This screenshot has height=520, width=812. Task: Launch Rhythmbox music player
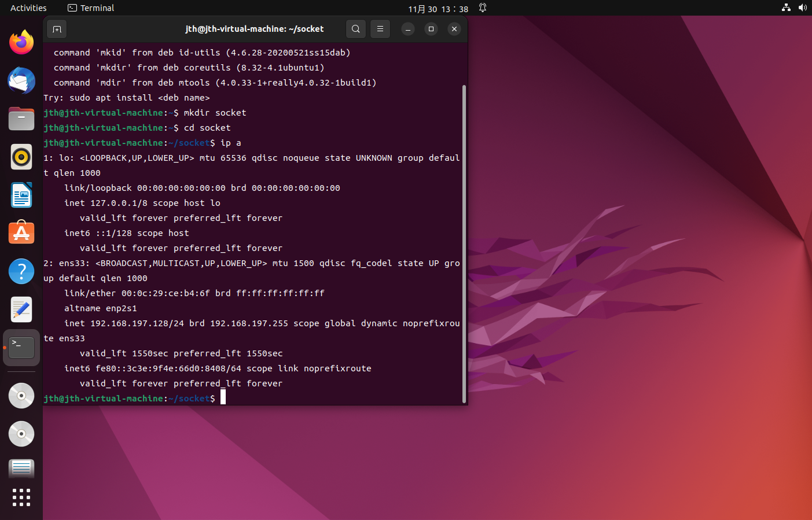point(21,157)
